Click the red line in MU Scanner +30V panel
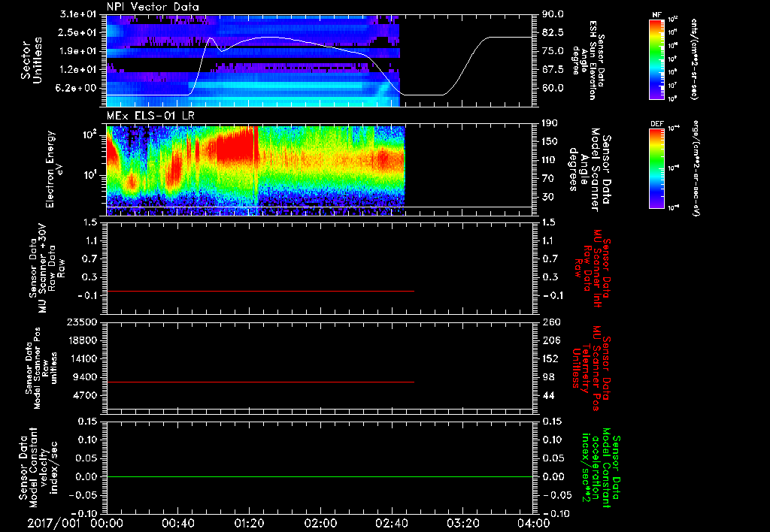Screen dimensions: 770x532 pyautogui.click(x=260, y=291)
